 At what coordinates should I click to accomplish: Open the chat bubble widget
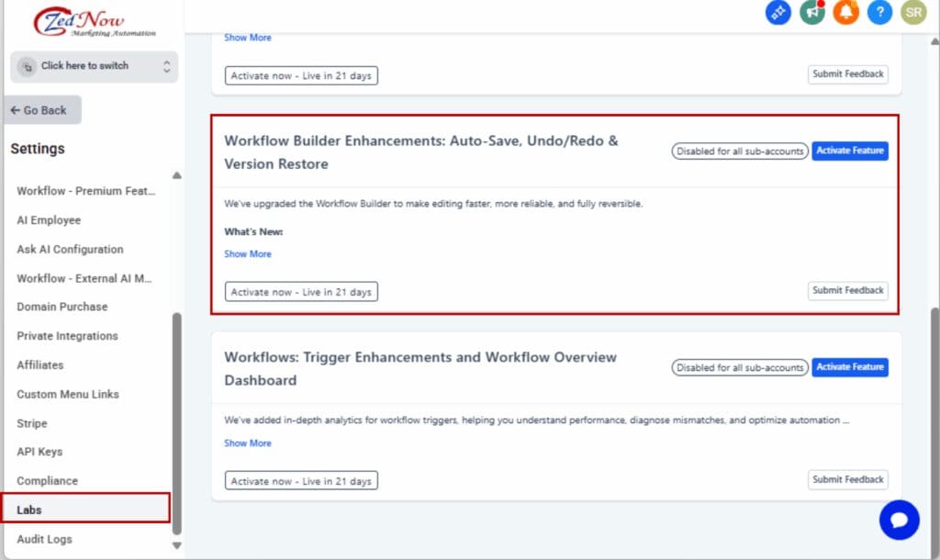click(900, 520)
